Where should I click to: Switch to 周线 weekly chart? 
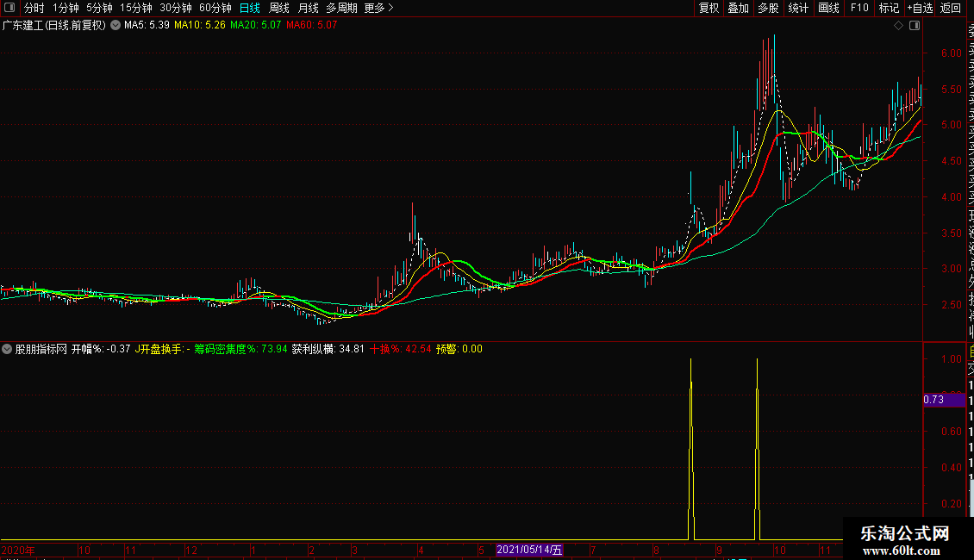coord(279,8)
